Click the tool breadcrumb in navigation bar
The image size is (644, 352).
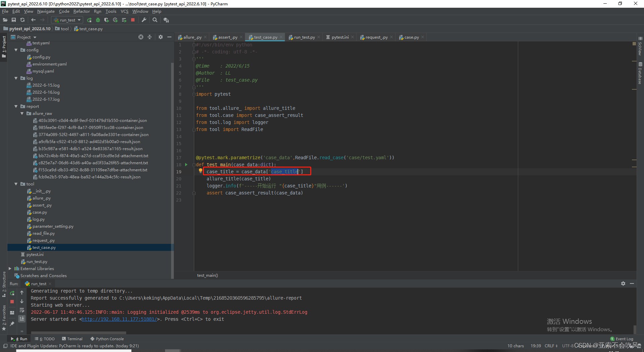(x=62, y=29)
